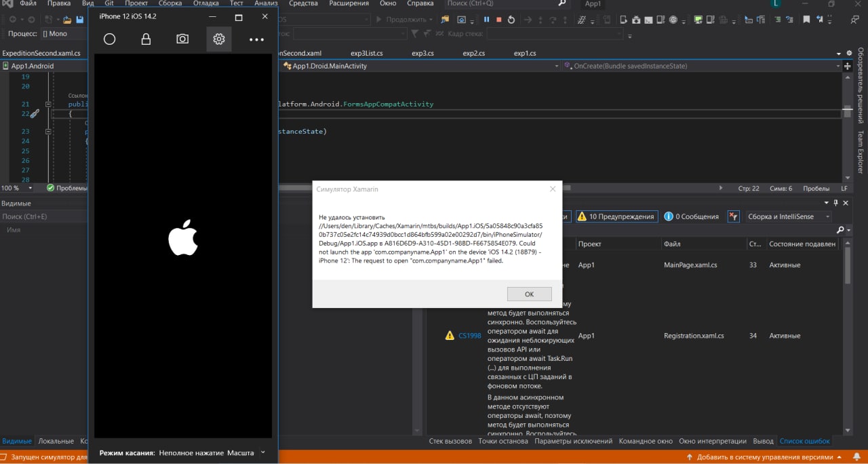Click the Пробелы indentation indicator

pyautogui.click(x=816, y=189)
